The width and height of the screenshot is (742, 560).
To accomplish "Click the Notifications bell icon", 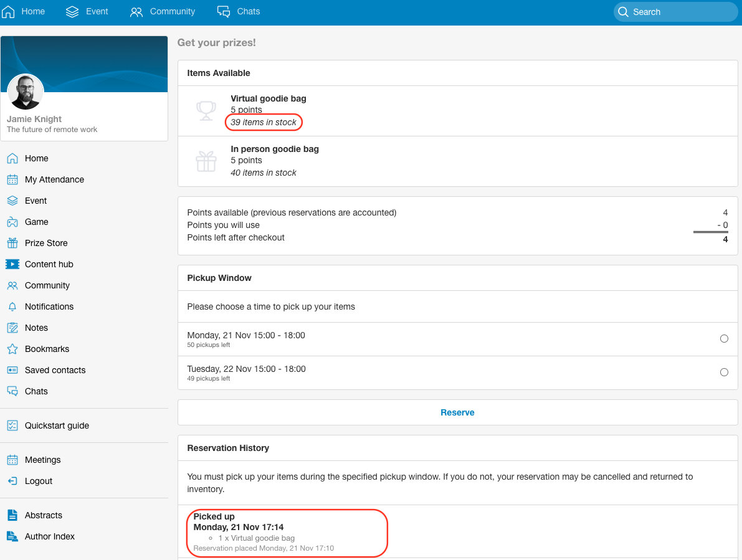I will [x=12, y=306].
